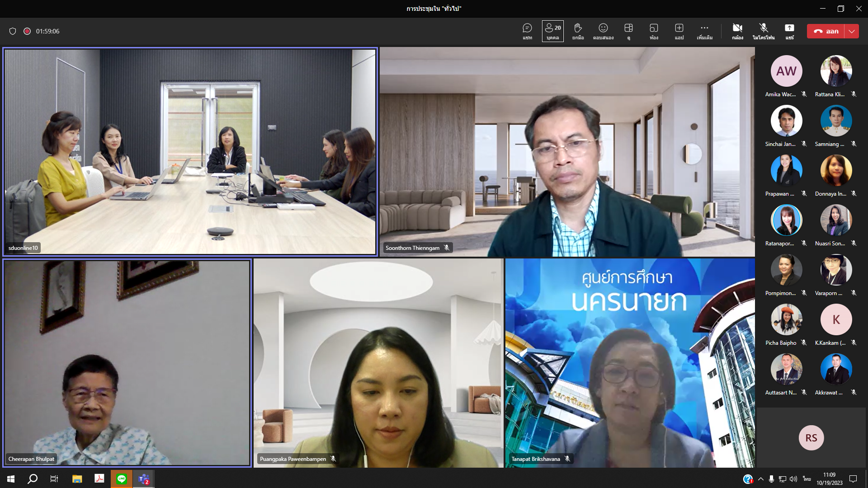This screenshot has height=488, width=868.
Task: Open the People participants panel
Action: click(552, 31)
